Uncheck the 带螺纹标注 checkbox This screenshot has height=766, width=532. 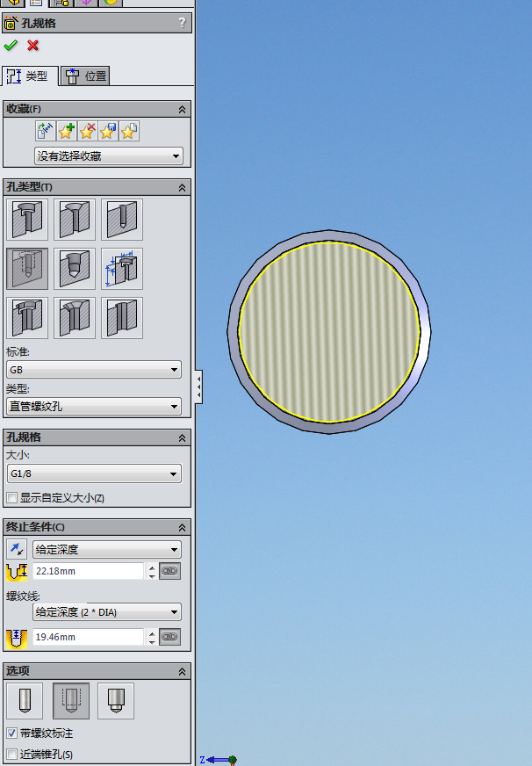click(x=12, y=733)
